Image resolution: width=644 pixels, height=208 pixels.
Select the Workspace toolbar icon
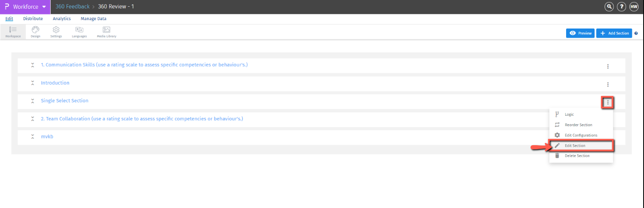[13, 32]
